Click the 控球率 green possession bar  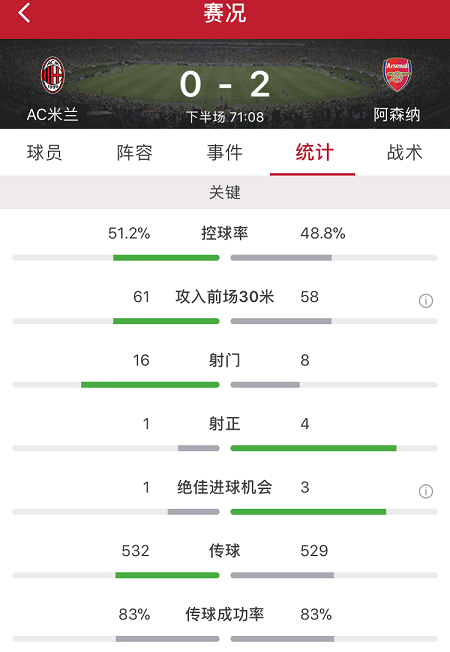pos(166,258)
